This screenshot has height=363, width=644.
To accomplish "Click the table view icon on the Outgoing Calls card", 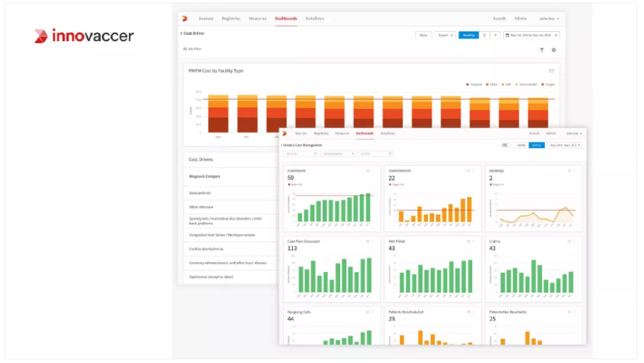I will pyautogui.click(x=367, y=312).
